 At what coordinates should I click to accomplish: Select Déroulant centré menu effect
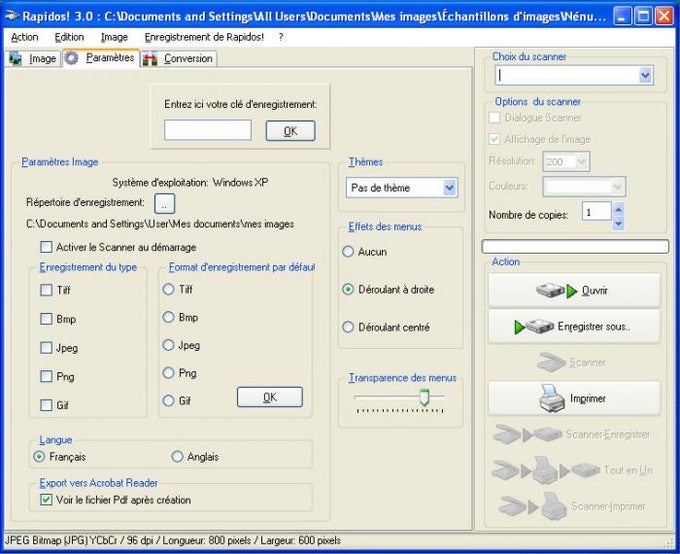(348, 327)
